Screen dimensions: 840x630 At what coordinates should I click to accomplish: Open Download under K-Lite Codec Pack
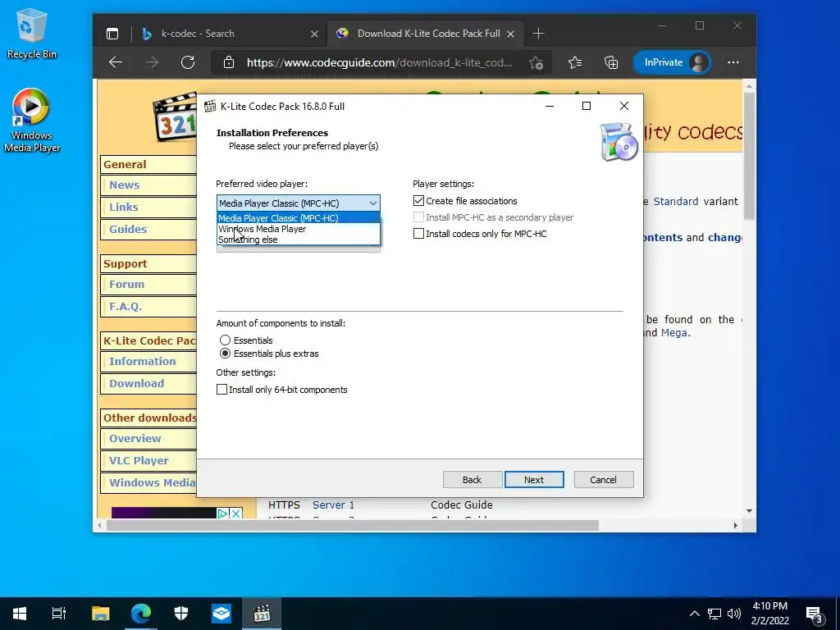pyautogui.click(x=137, y=383)
